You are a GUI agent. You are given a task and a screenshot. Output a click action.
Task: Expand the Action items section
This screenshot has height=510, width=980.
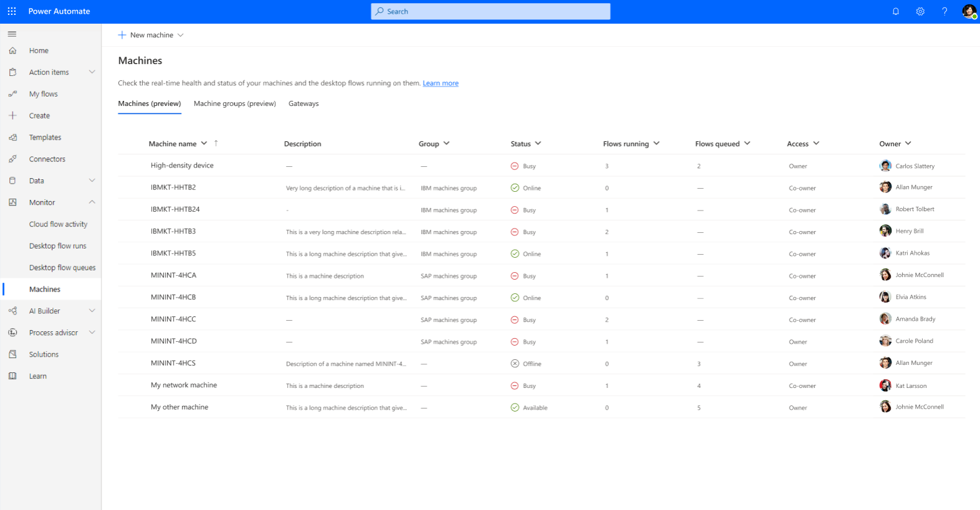coord(92,72)
